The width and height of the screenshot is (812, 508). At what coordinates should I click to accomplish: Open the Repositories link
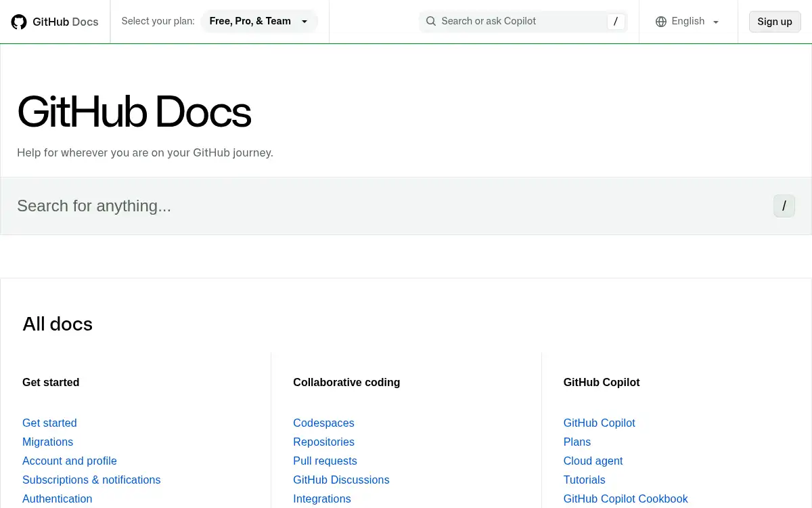point(323,442)
